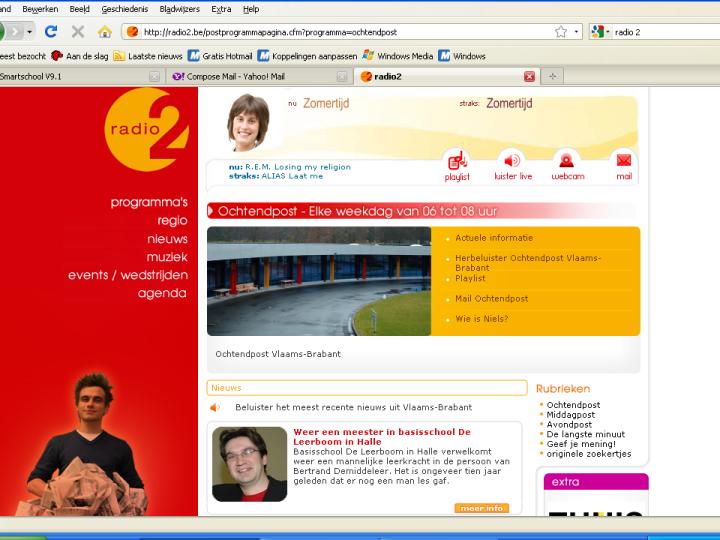Open the Avondpost rubriek link
The height and width of the screenshot is (540, 720).
pos(569,425)
